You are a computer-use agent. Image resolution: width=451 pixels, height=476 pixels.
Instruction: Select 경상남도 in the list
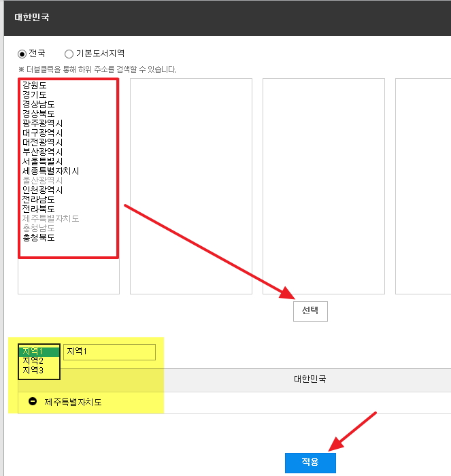[x=39, y=105]
